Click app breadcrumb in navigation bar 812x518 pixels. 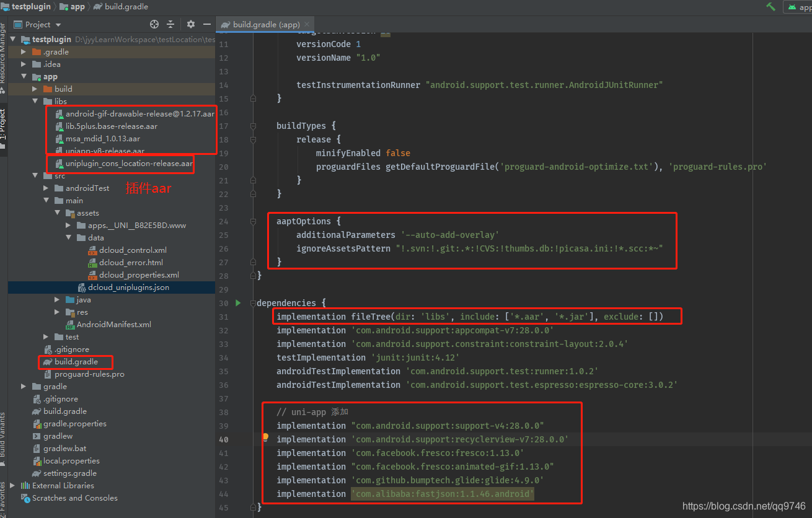click(x=73, y=7)
